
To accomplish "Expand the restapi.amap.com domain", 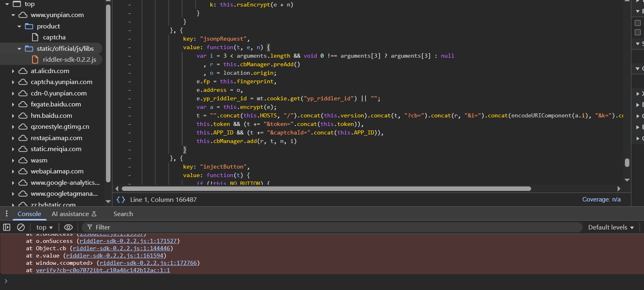I will [13, 138].
